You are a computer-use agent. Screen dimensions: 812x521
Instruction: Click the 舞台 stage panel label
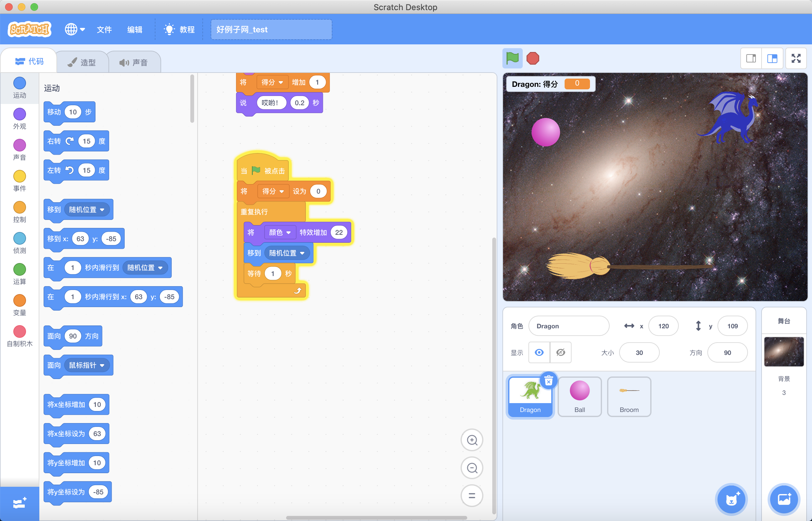pos(783,321)
